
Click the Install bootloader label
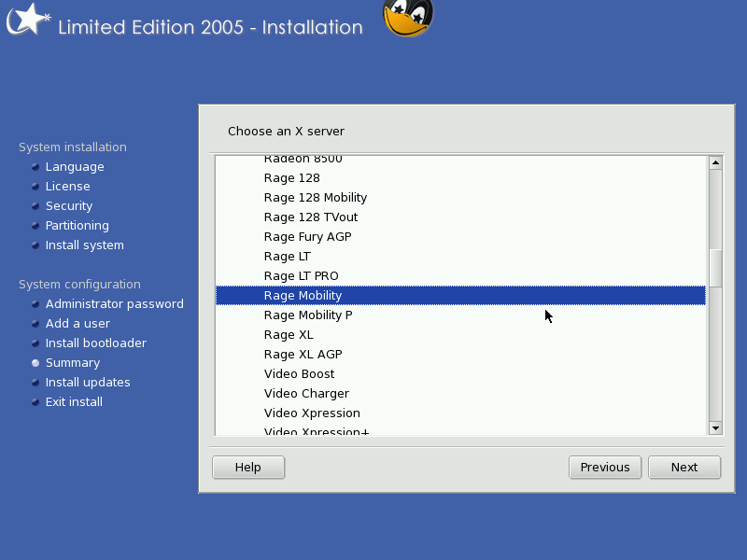(96, 343)
